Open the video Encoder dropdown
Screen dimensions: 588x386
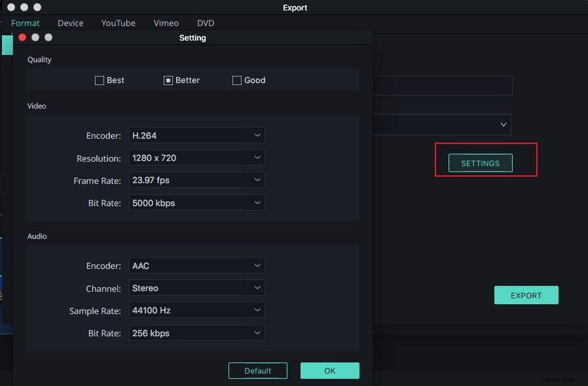(196, 135)
